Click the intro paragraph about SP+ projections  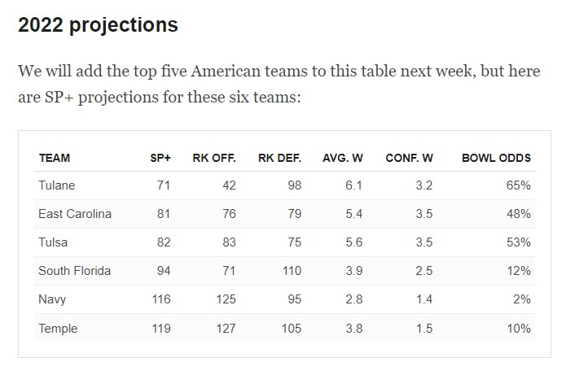point(279,85)
